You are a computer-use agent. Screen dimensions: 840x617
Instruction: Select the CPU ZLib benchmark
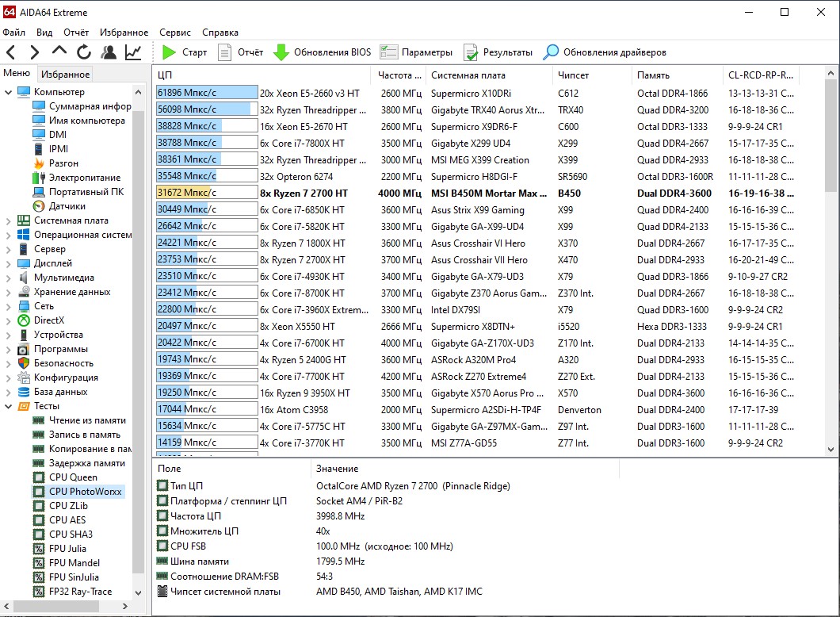tap(68, 505)
